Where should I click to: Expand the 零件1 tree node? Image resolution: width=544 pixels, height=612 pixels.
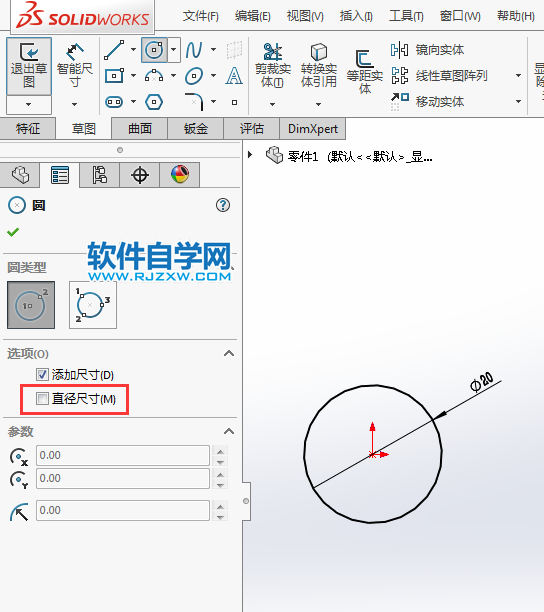coord(250,155)
